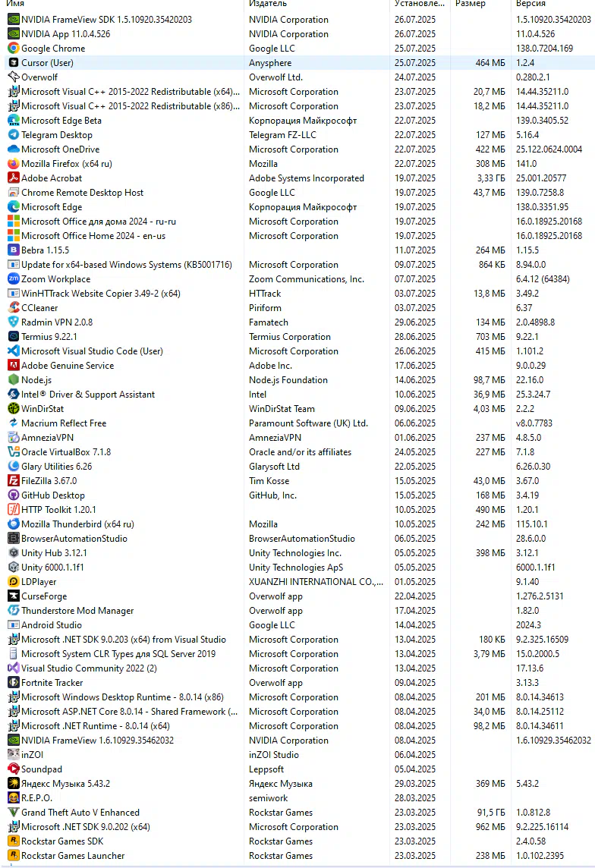Click the Microsoft OneDrive cloud icon
The image size is (595, 868).
pyautogui.click(x=14, y=149)
